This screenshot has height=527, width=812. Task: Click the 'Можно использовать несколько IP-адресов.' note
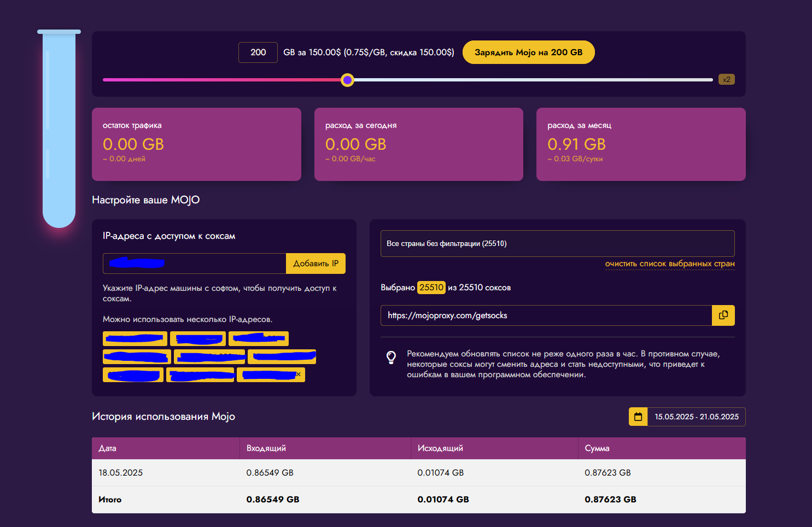188,319
